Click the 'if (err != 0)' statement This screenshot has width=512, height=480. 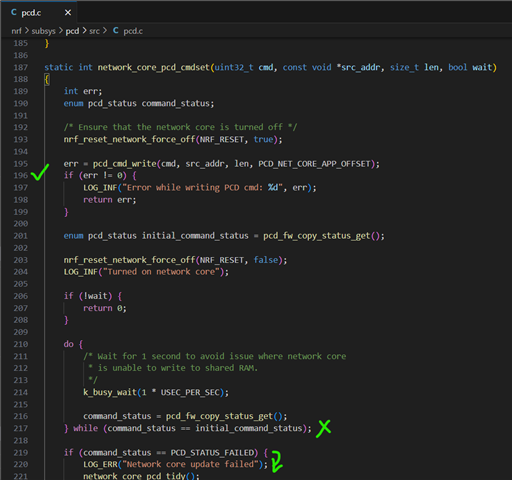(100, 175)
